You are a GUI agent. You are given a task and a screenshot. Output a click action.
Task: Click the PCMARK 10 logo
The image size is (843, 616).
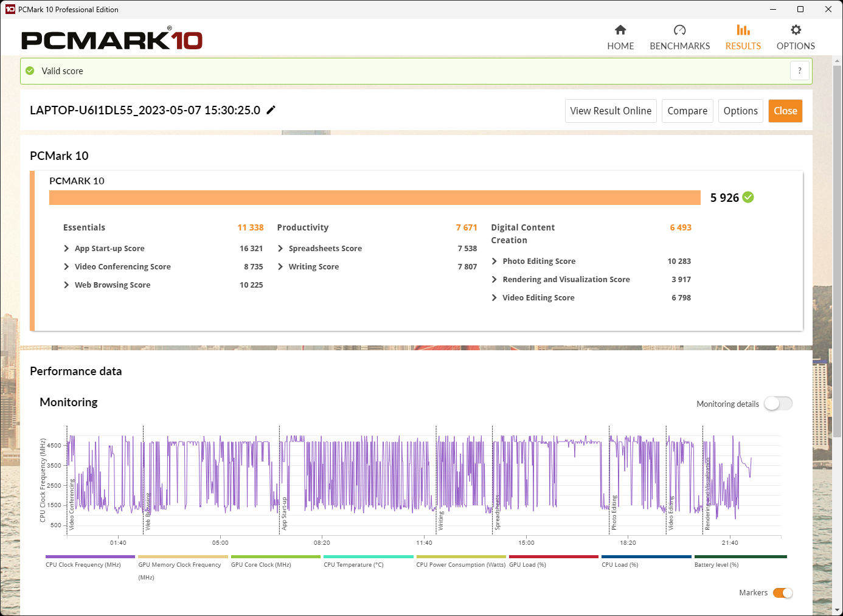point(112,39)
